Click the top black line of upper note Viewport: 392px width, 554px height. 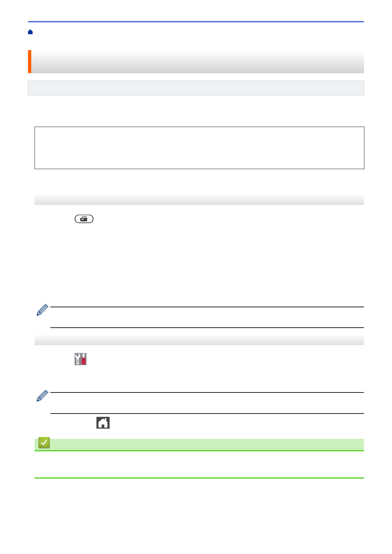(207, 307)
